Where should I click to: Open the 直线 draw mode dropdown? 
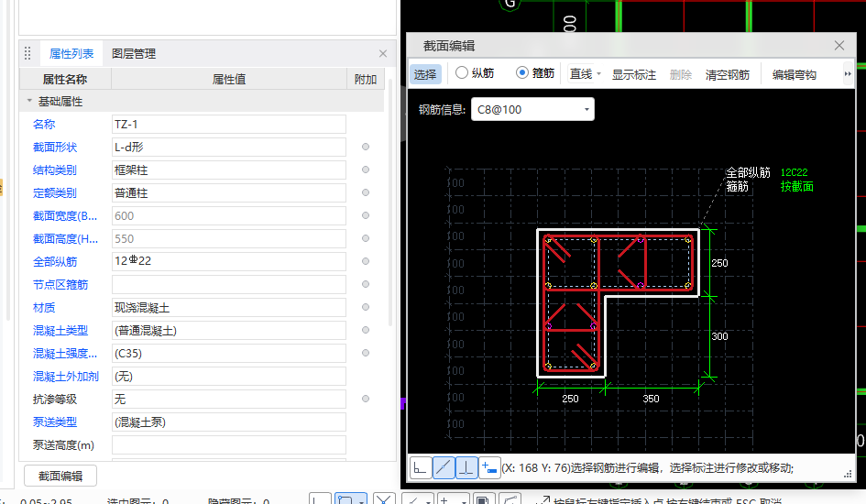(598, 74)
